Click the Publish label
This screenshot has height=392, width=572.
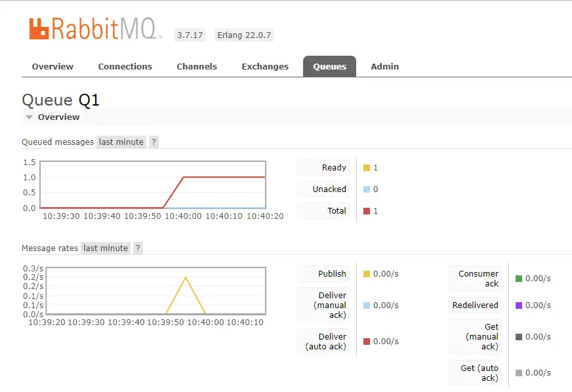pyautogui.click(x=323, y=273)
